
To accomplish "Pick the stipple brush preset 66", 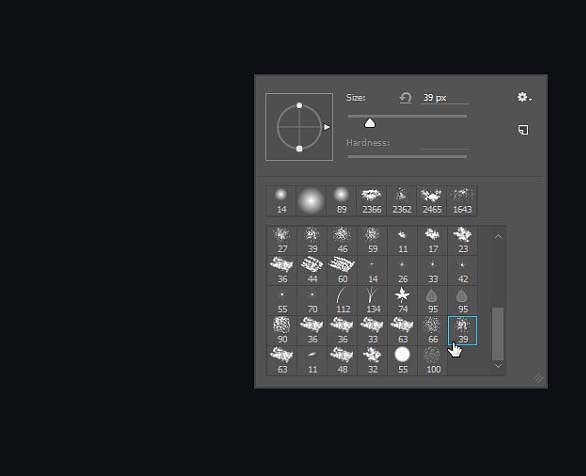I will (x=433, y=331).
